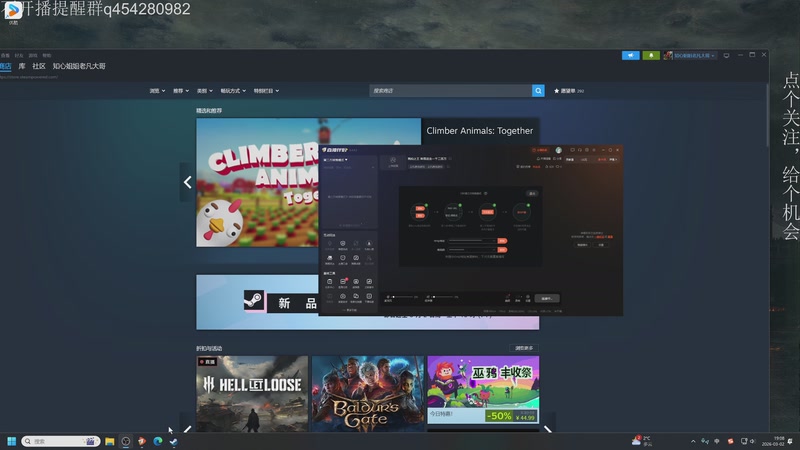The height and width of the screenshot is (450, 800).
Task: Click Steam wishlist star link
Action: click(569, 91)
